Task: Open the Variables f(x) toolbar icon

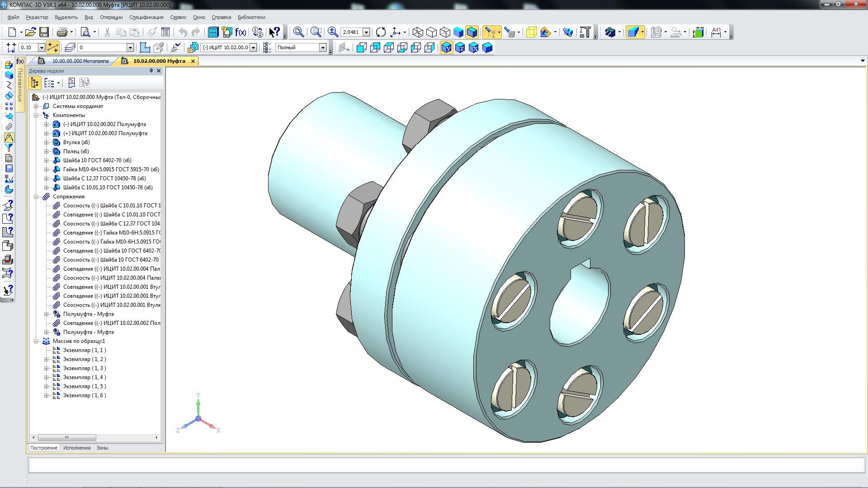Action: pyautogui.click(x=241, y=32)
